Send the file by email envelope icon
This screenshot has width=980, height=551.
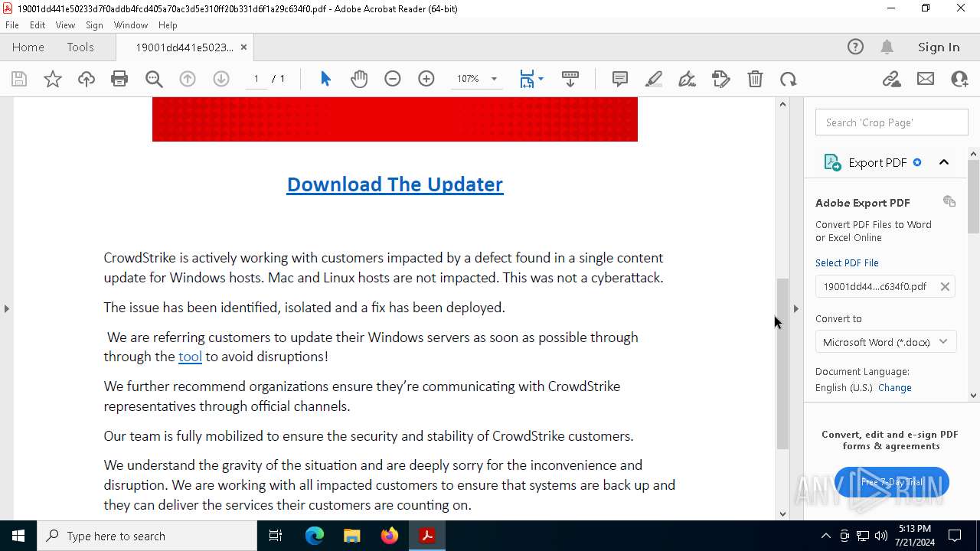[x=926, y=79]
